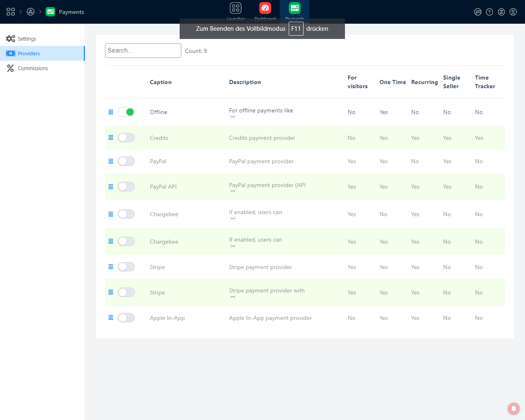Open Settings in the sidebar
Screen dimensions: 525x420
click(27, 39)
